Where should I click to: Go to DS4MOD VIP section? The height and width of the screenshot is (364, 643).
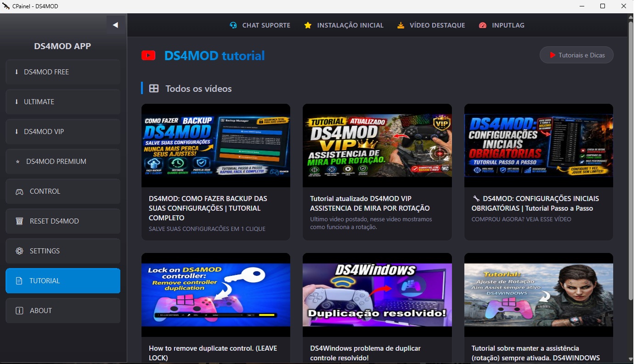click(x=63, y=132)
